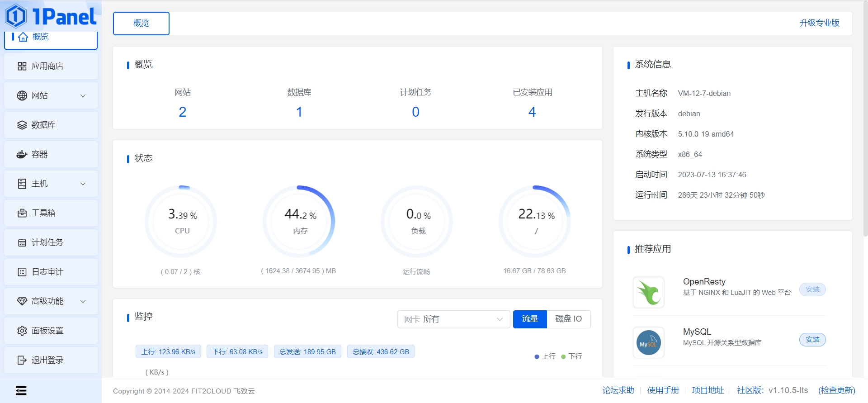Expand the 高级功能 submenu chevron
Viewport: 868px width, 403px height.
pos(83,301)
